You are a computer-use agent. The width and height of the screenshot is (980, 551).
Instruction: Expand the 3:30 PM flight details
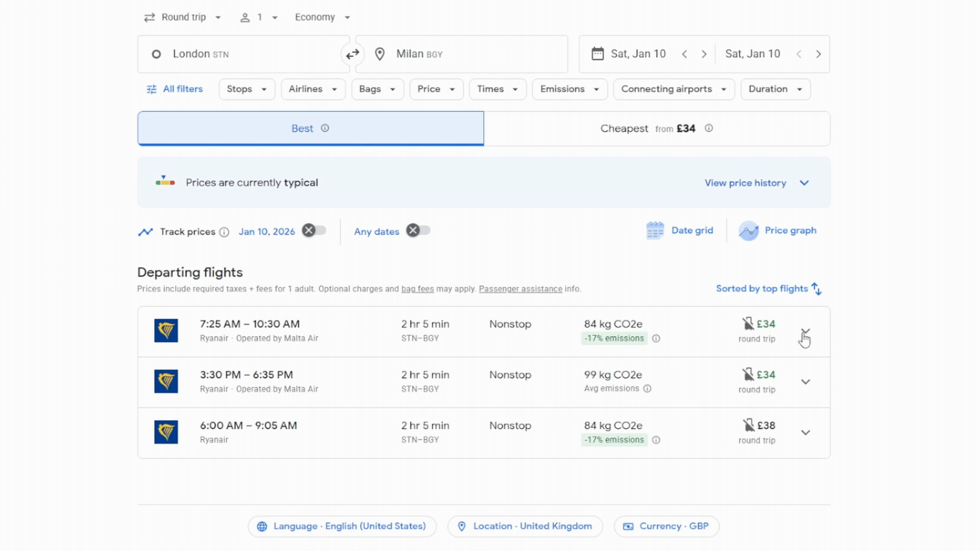coord(805,382)
